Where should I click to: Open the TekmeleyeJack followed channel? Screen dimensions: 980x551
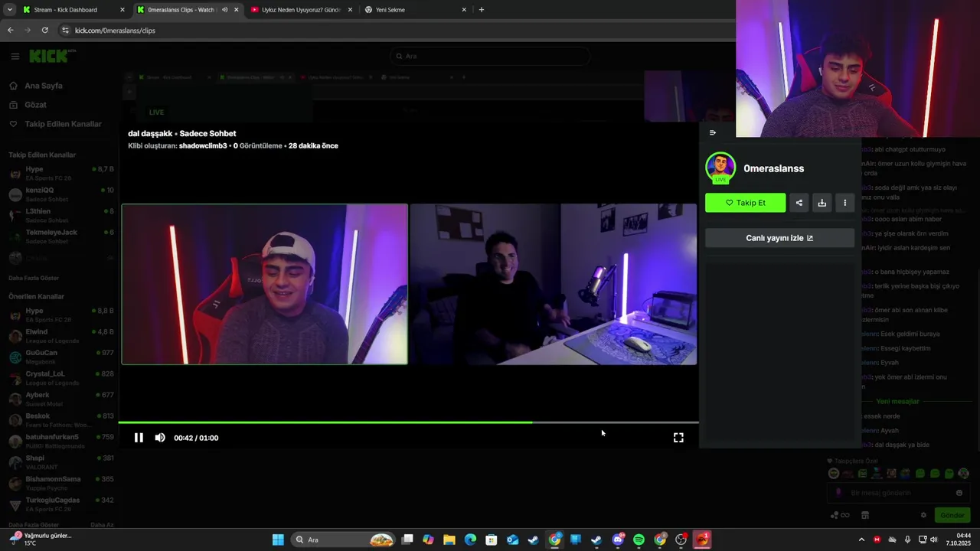click(61, 236)
